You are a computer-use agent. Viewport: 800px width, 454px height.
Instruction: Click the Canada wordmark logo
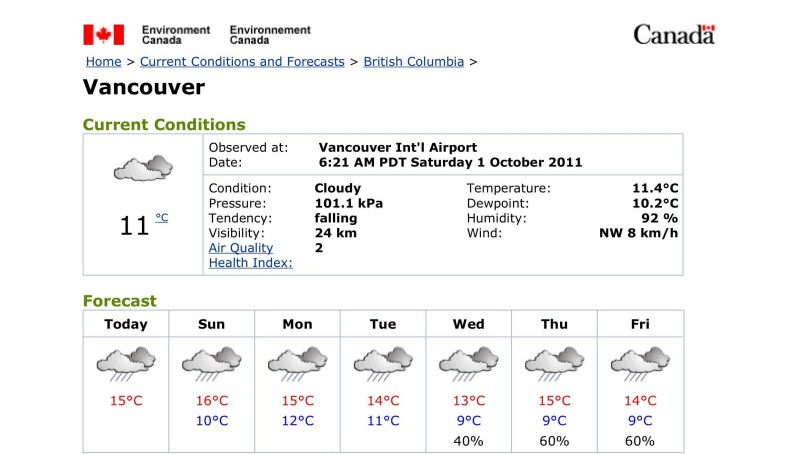click(x=674, y=35)
